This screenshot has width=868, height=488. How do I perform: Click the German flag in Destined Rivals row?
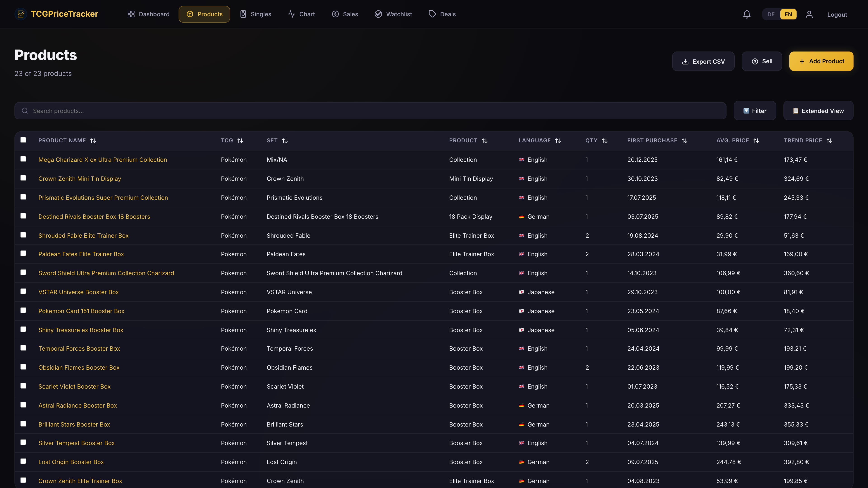(522, 217)
